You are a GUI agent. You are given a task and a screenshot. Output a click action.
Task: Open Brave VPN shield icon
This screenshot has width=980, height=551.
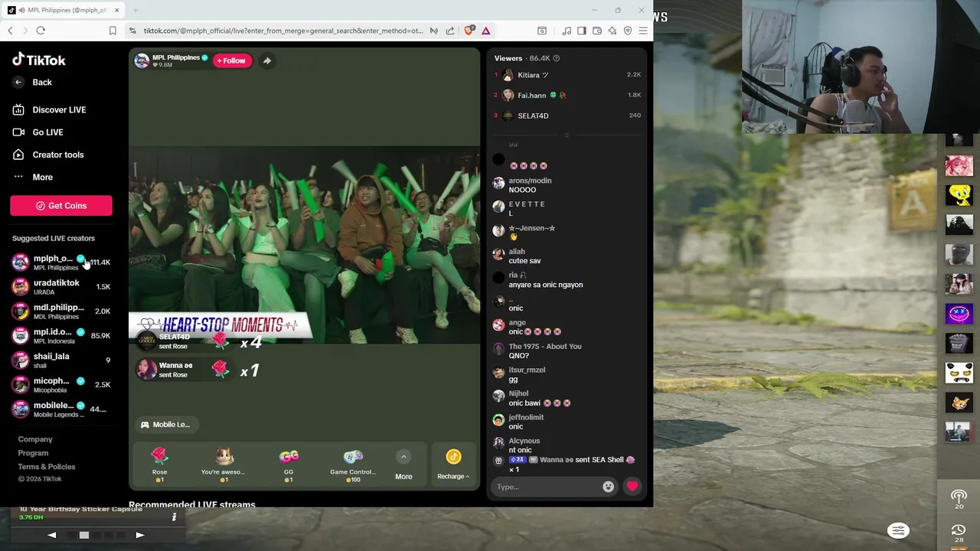click(x=628, y=31)
